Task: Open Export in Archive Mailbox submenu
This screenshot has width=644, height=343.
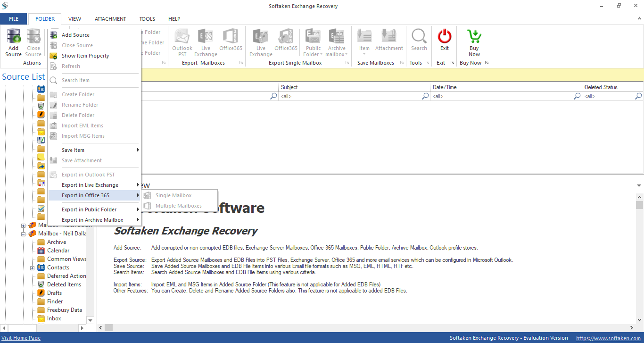Action: [94, 220]
